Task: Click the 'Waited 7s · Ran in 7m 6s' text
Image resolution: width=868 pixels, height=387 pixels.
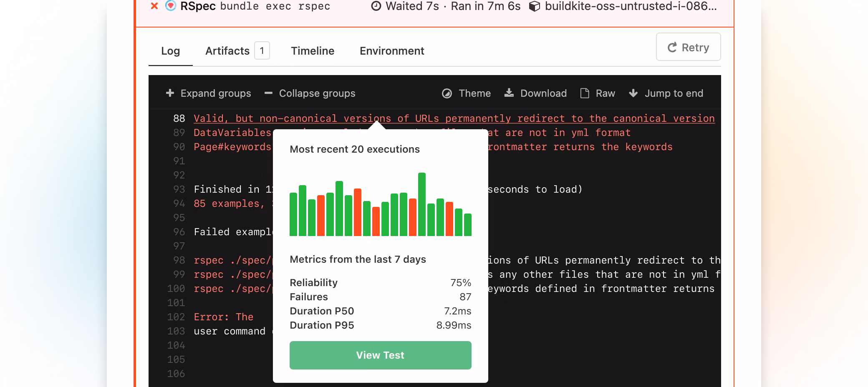Action: tap(453, 6)
